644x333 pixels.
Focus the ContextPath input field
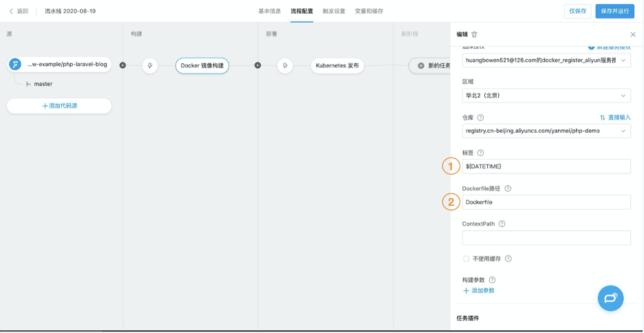click(x=546, y=238)
